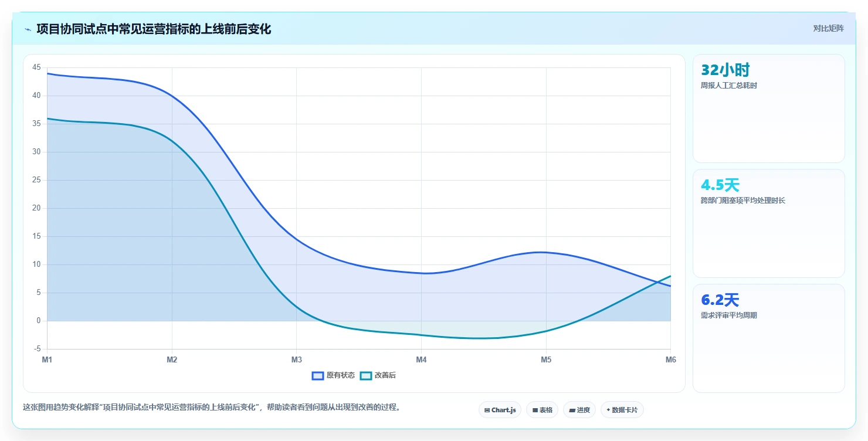Click the 跨部门阻塞项平均处理时长 caption
The image size is (868, 441).
743,201
